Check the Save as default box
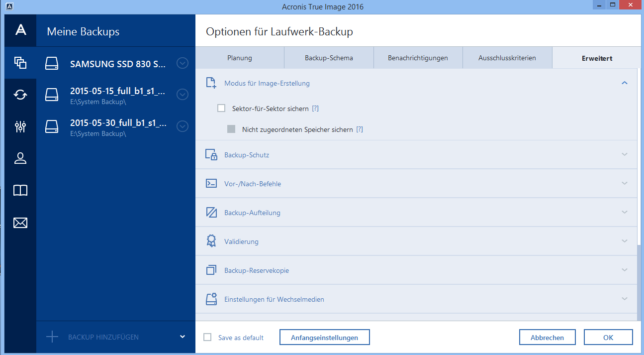 (x=208, y=338)
